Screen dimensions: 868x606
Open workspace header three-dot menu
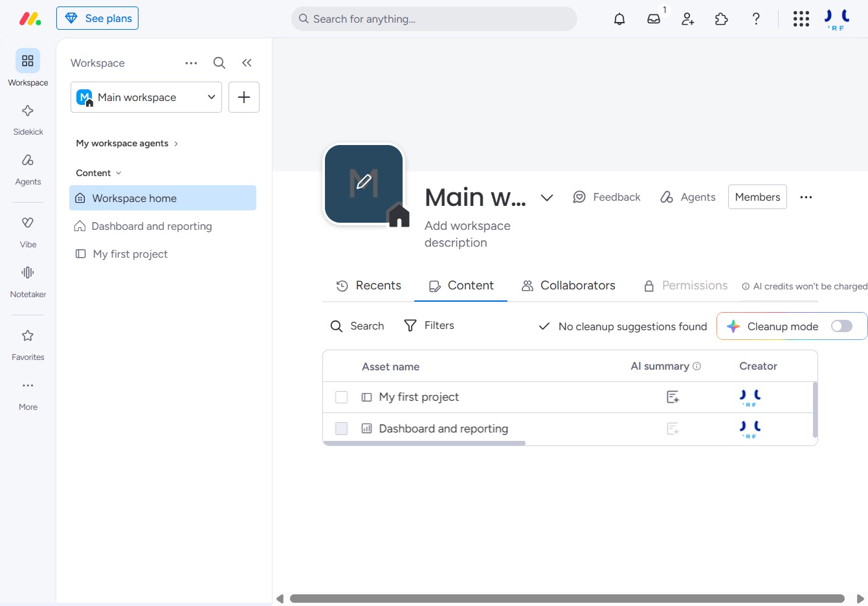pyautogui.click(x=806, y=197)
